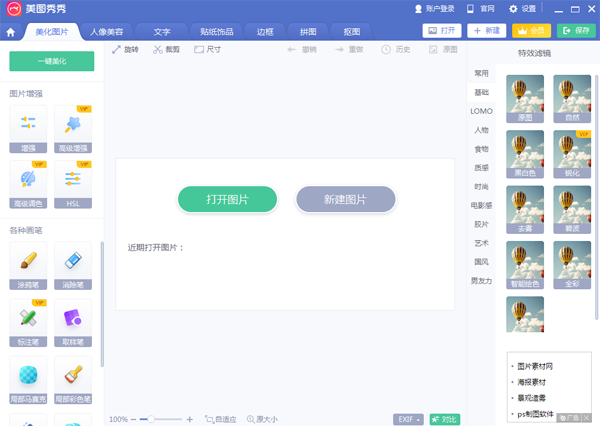The width and height of the screenshot is (600, 426).
Task: Open the 设置 settings menu
Action: [523, 8]
